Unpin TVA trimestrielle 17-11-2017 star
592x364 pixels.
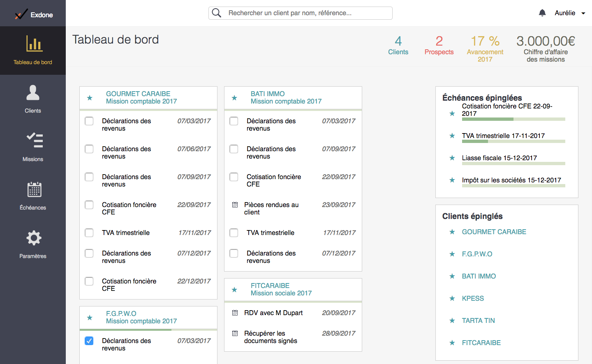[x=452, y=136]
